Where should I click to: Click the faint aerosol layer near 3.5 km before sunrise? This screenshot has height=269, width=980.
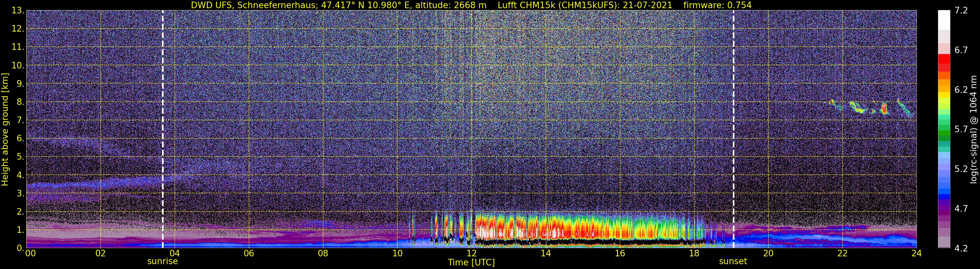pyautogui.click(x=95, y=184)
